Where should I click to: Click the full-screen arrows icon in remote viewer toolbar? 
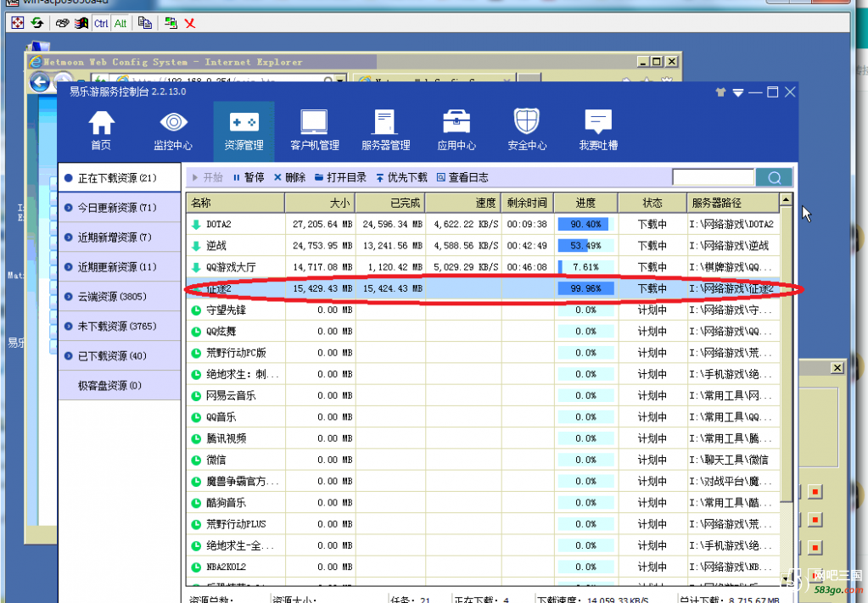coord(18,23)
